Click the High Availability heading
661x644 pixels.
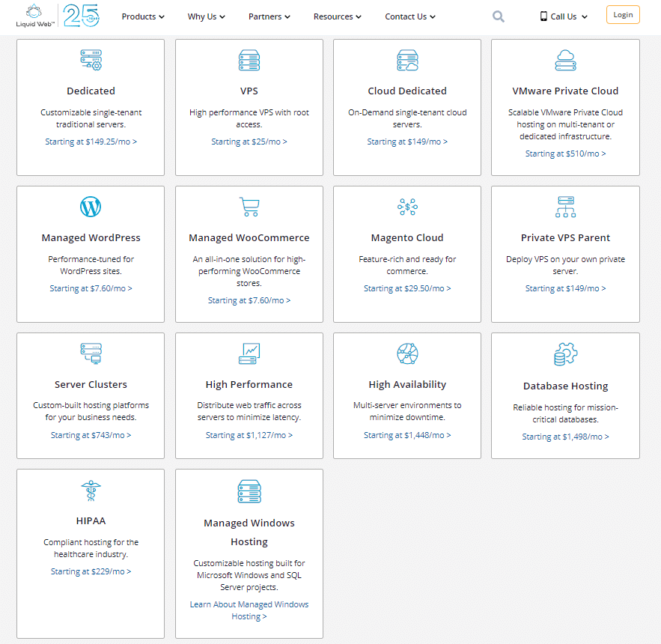click(x=407, y=385)
